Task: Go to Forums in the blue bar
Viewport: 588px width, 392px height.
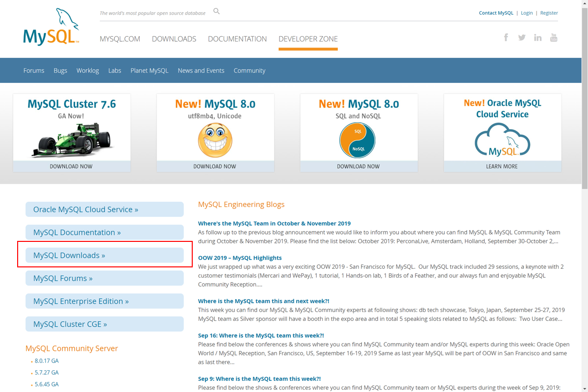Action: (34, 71)
